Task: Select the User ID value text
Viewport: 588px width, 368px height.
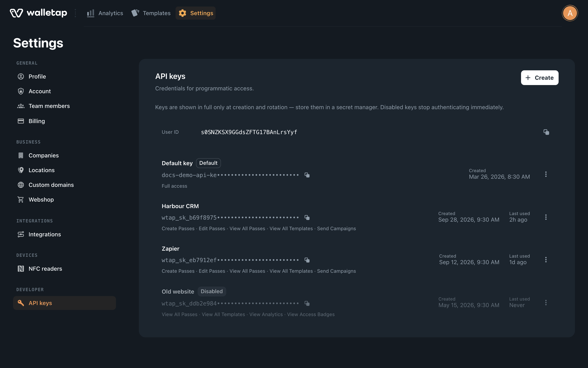Action: 249,132
